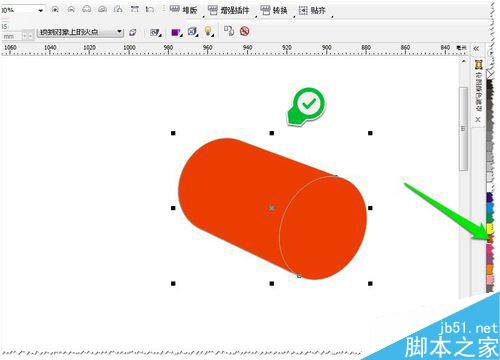Select the pink swatch in the palette
Screen dimensions: 500x360
coord(489,279)
